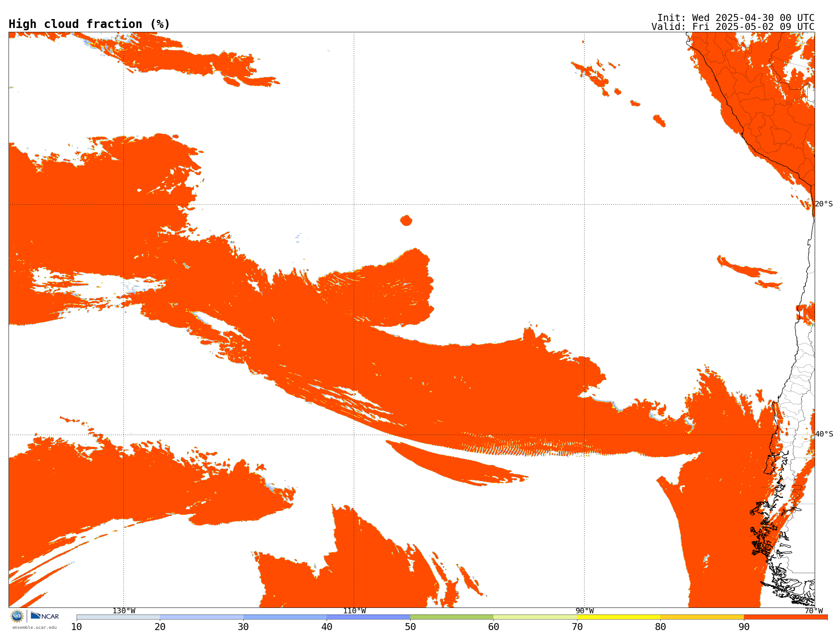840x632 pixels.
Task: Click the colorbar tick label 90
Action: click(x=744, y=627)
